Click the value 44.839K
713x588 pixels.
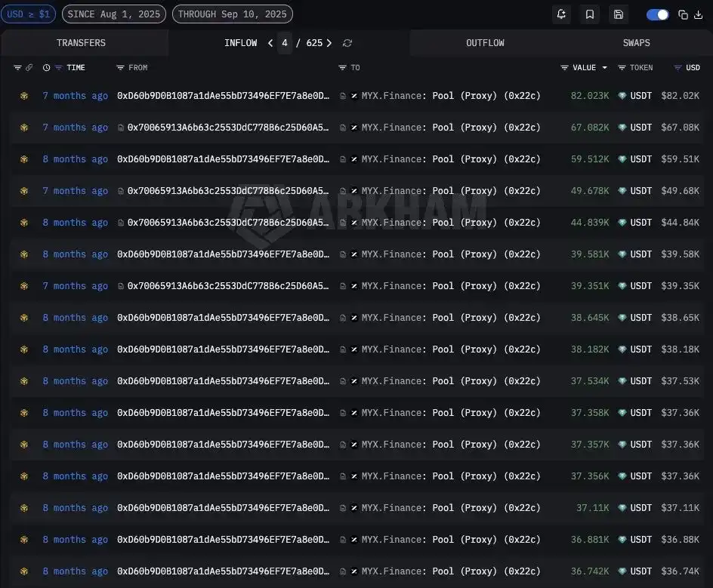pos(590,223)
